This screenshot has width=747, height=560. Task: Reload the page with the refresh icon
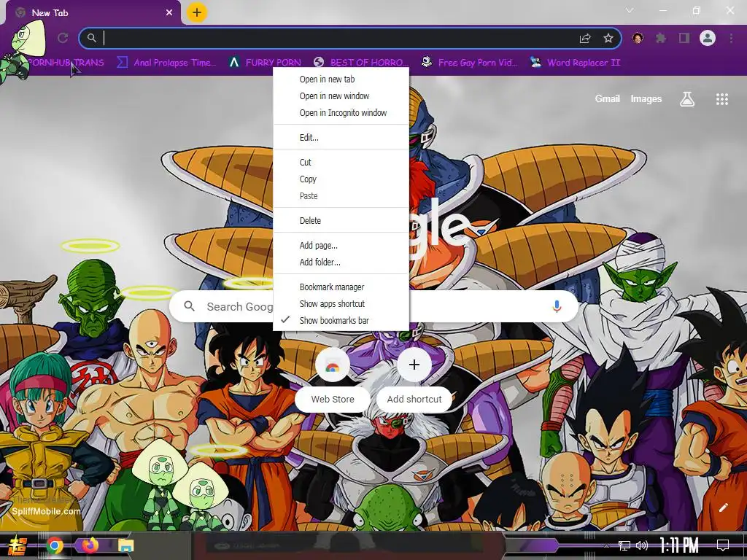[63, 38]
